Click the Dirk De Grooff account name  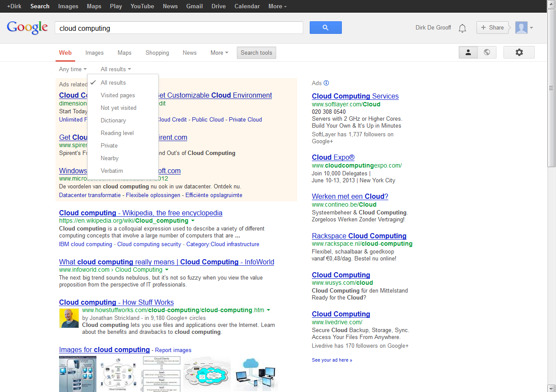coord(433,27)
